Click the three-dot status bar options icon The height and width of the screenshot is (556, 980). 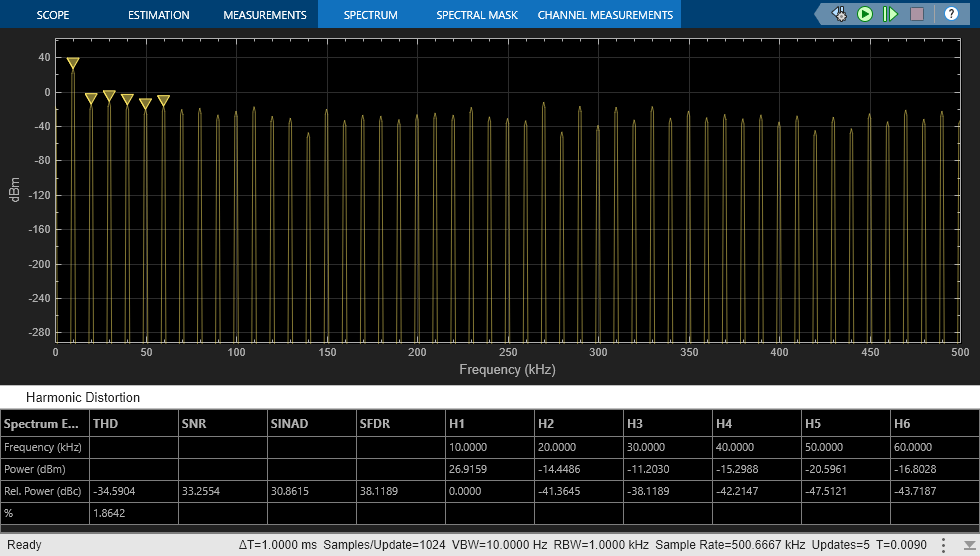click(x=943, y=545)
